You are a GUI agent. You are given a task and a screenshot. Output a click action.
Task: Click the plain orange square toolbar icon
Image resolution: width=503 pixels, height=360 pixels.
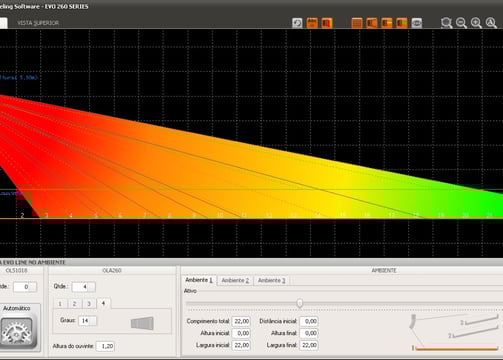point(357,23)
